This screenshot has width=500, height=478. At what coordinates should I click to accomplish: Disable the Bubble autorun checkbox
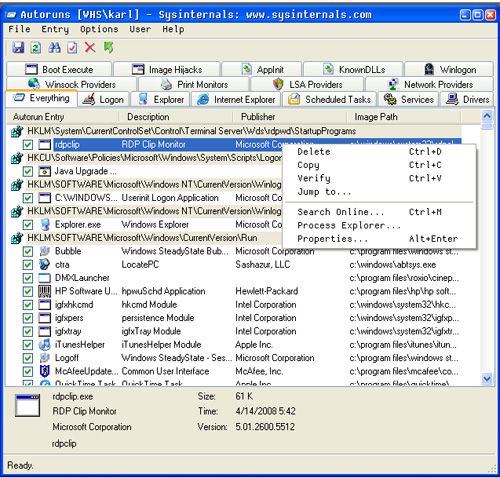[28, 251]
